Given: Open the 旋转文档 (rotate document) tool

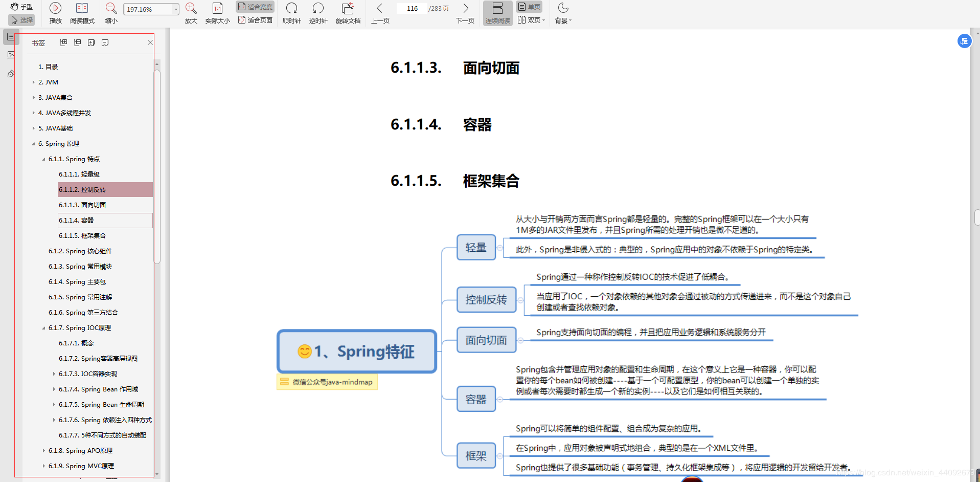Looking at the screenshot, I should (348, 13).
